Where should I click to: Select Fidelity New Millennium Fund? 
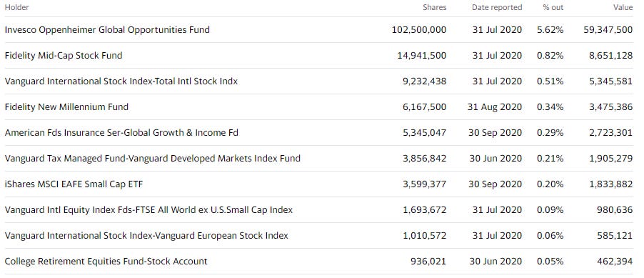tap(66, 107)
